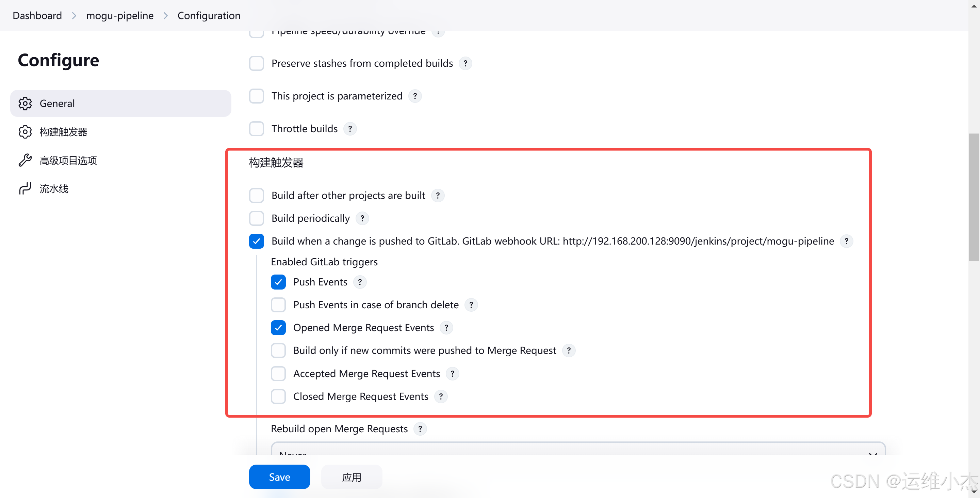Enable Accepted Merge Request Events checkbox
Image resolution: width=980 pixels, height=498 pixels.
278,374
